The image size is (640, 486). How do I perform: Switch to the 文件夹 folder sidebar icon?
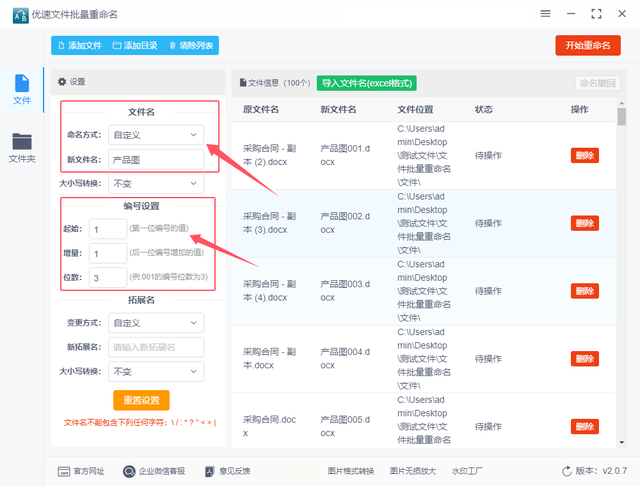pos(22,142)
